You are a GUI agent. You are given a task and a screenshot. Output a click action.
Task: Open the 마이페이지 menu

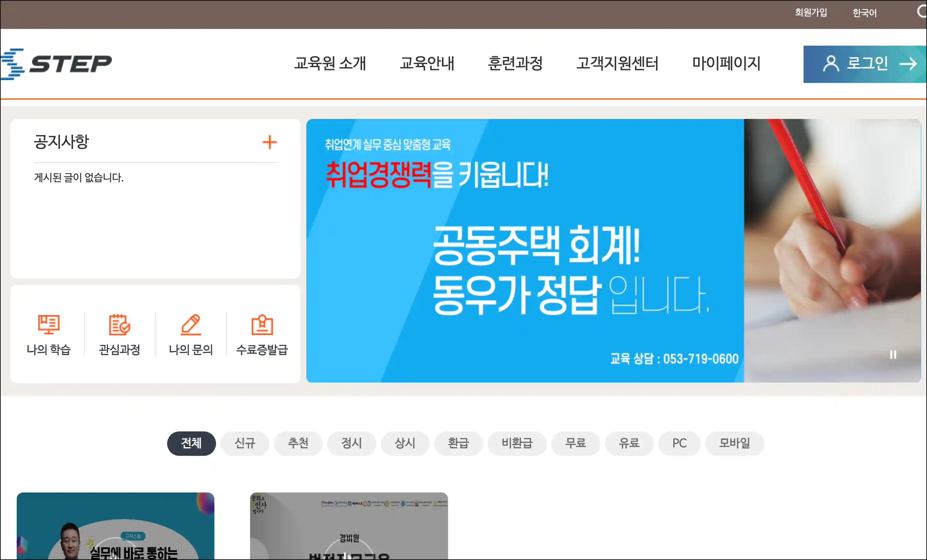pyautogui.click(x=726, y=63)
